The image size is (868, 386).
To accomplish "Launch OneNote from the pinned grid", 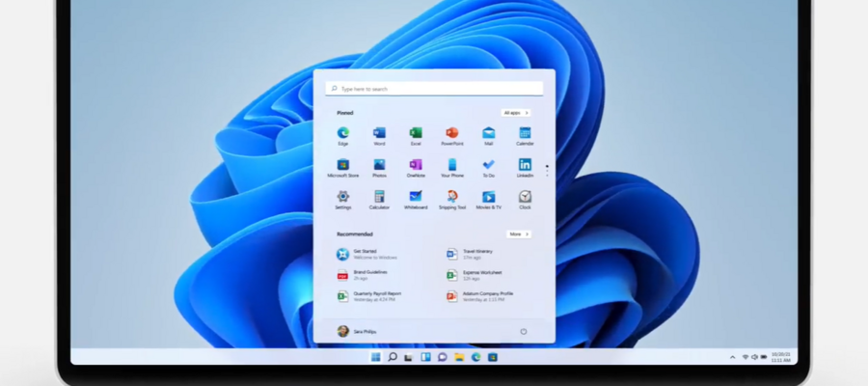I will click(x=416, y=165).
